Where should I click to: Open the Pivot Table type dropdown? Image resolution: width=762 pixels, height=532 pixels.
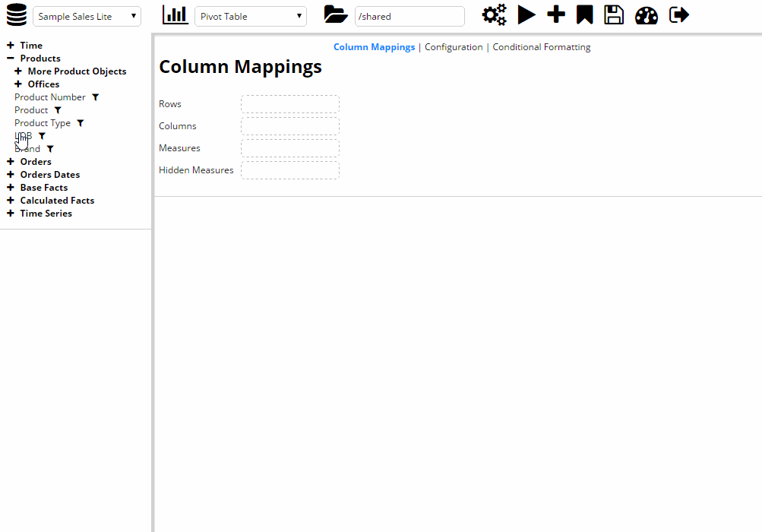point(251,17)
